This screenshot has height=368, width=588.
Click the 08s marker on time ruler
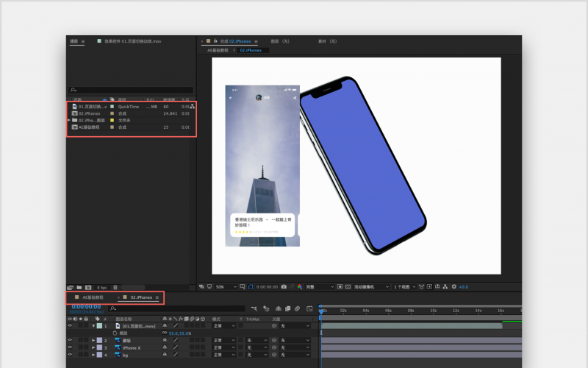(411, 311)
